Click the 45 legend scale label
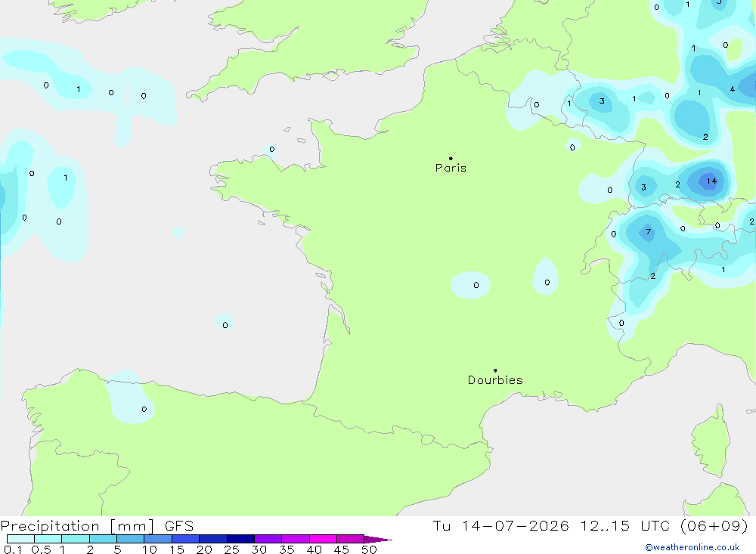Viewport: 756px width, 554px height. click(342, 549)
